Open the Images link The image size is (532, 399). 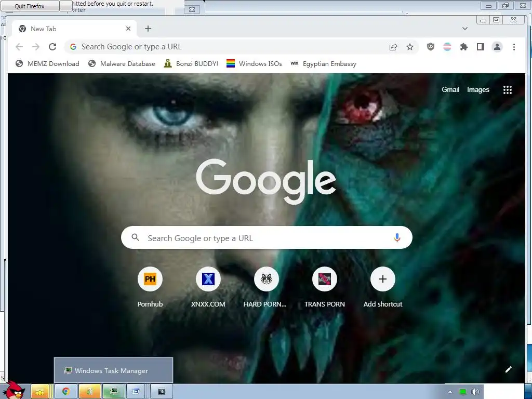[478, 89]
